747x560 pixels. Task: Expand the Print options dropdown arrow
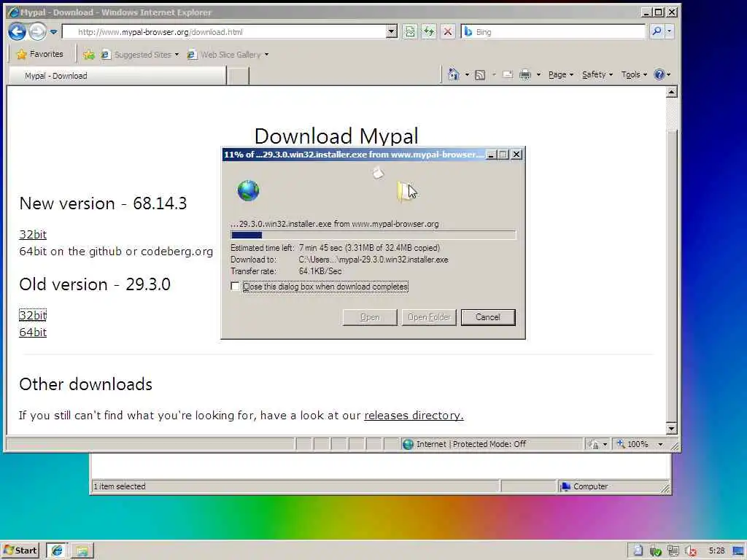(x=539, y=75)
